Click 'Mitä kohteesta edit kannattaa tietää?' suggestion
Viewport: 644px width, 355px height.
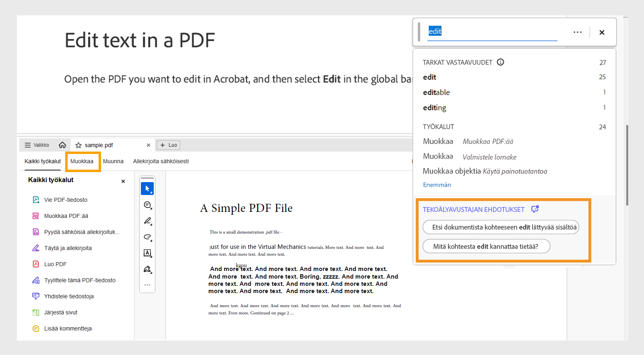tap(486, 246)
